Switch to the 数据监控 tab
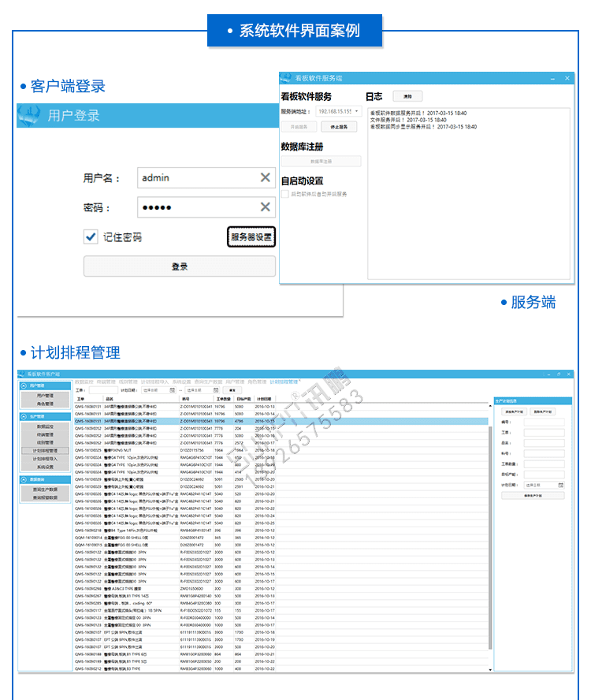 pyautogui.click(x=84, y=382)
